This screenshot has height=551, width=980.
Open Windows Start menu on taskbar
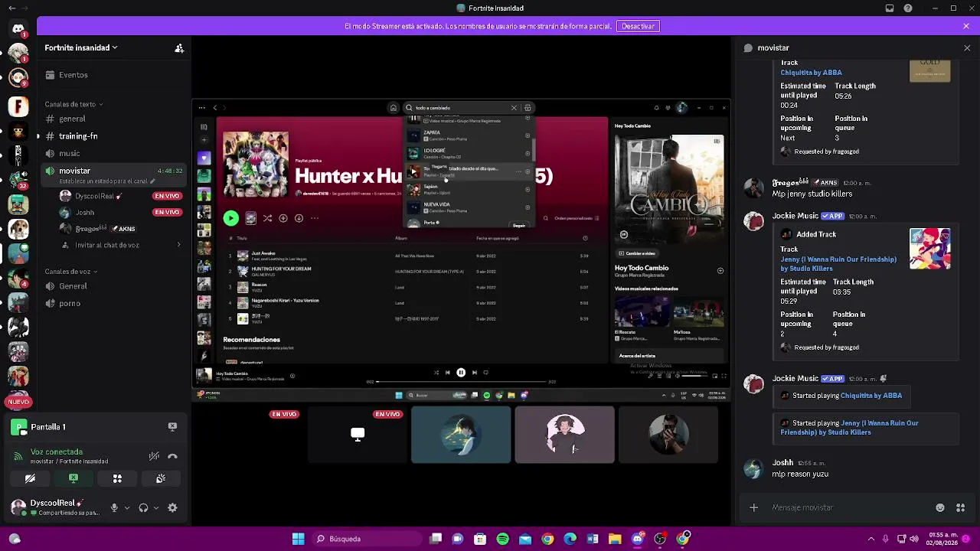click(x=298, y=539)
